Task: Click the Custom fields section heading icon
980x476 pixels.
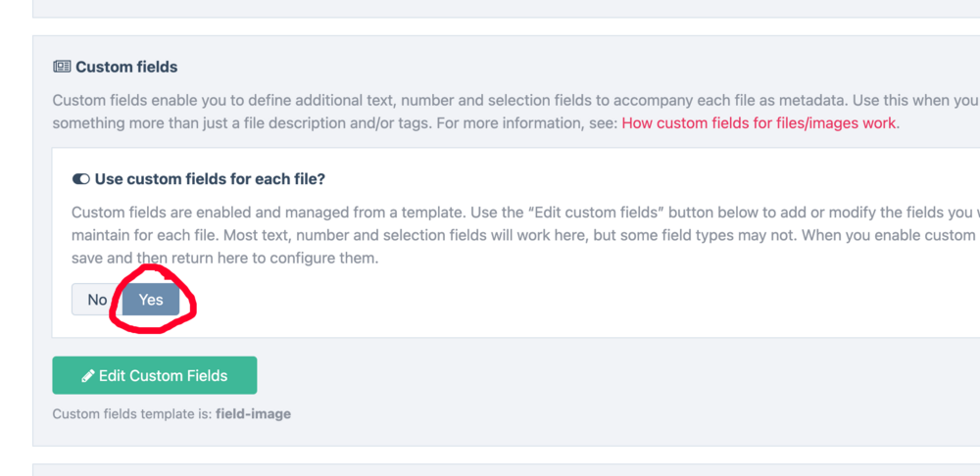Action: click(x=62, y=67)
